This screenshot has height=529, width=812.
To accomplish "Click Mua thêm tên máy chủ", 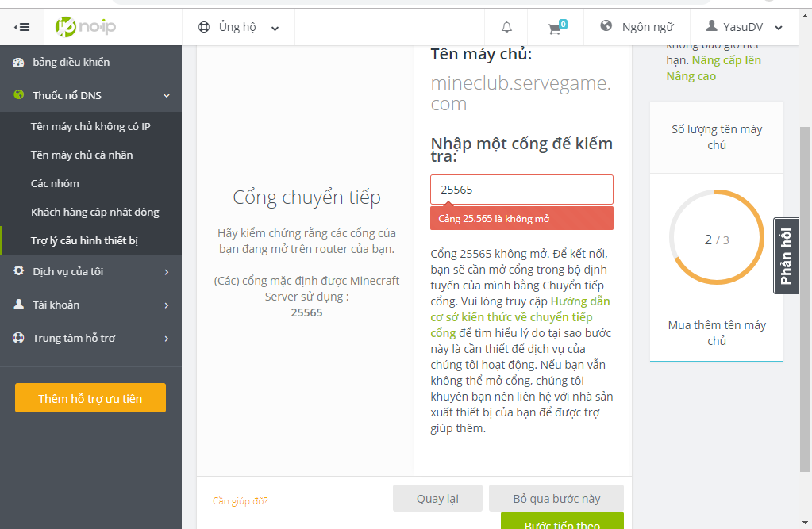I will (x=717, y=333).
